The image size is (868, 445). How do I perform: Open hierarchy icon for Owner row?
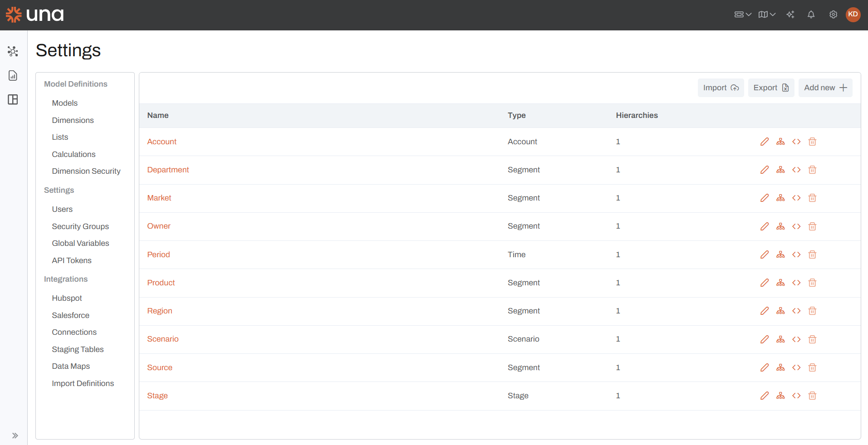(x=780, y=226)
